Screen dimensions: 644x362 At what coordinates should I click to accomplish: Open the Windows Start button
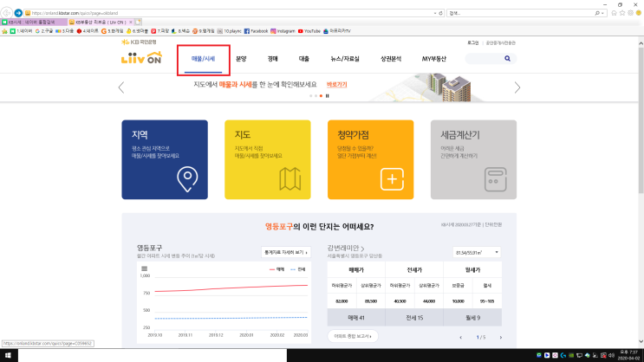8,355
